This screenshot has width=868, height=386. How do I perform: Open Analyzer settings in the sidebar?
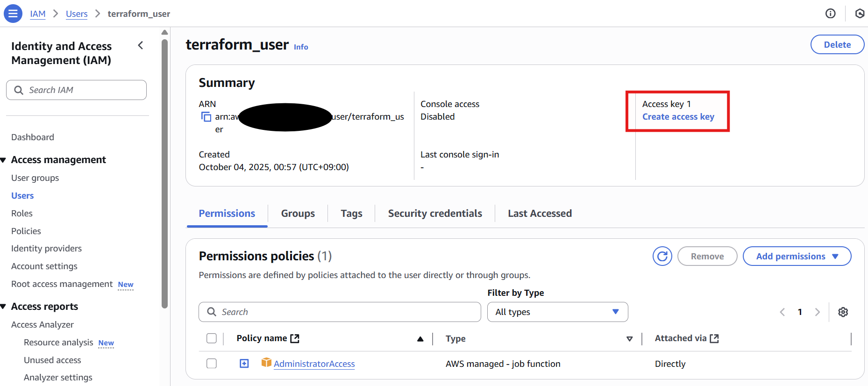[x=58, y=378]
